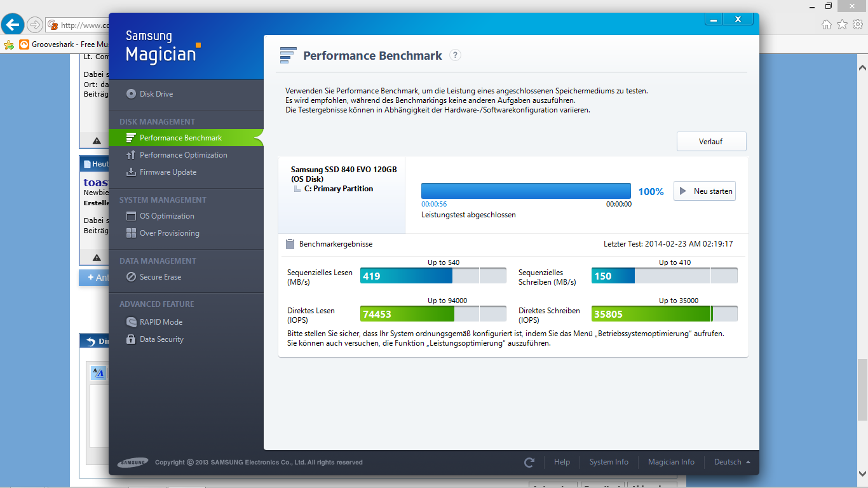Click the OS Optimization window icon
This screenshot has height=488, width=868.
point(131,216)
